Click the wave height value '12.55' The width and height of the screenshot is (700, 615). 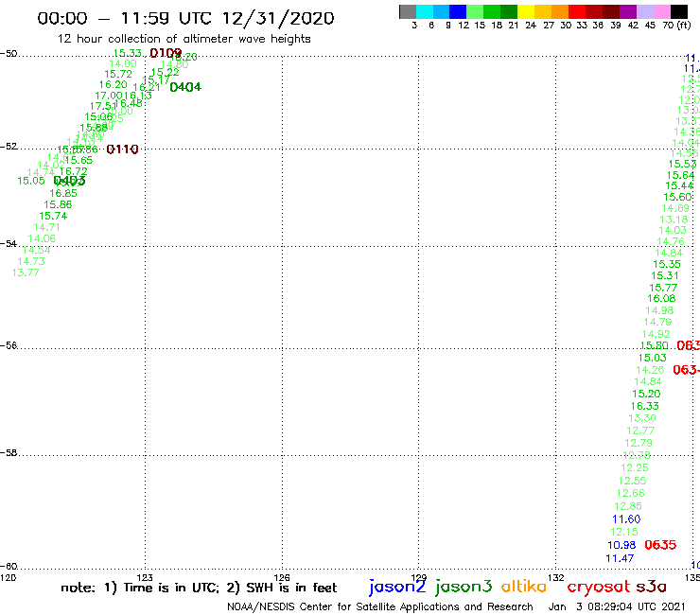tap(633, 481)
